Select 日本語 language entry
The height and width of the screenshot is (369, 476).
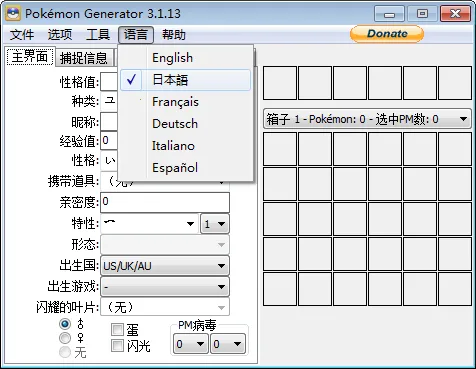tap(185, 80)
